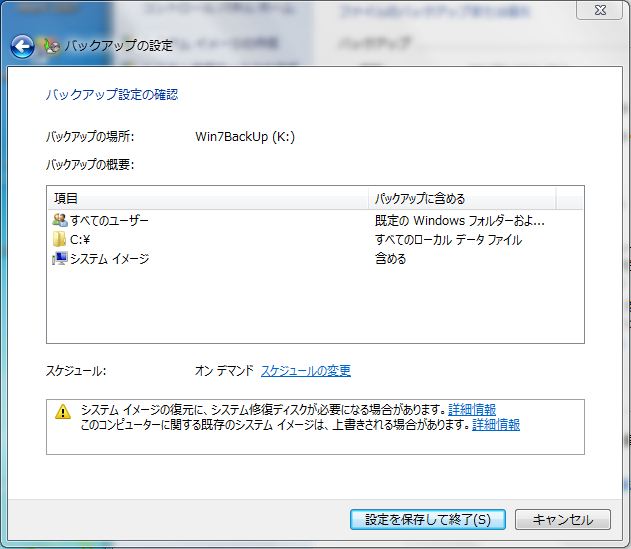The height and width of the screenshot is (549, 631).
Task: Close the backup settings window
Action: [600, 10]
